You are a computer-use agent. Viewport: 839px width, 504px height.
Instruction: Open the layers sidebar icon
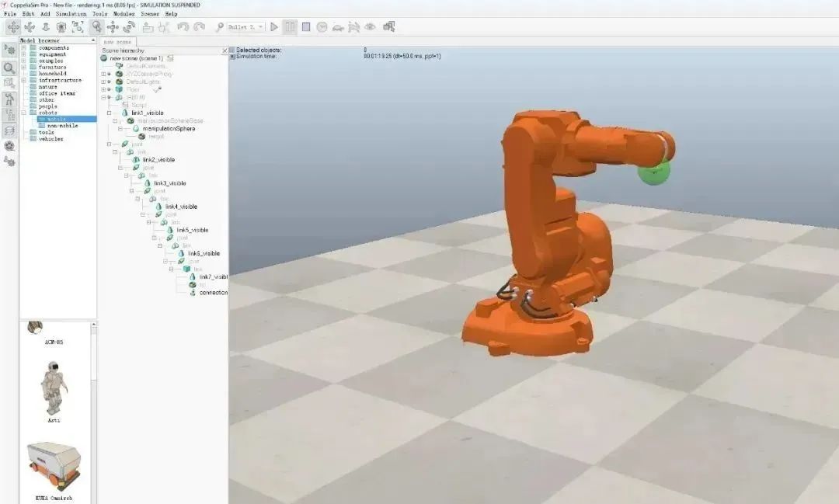[9, 130]
